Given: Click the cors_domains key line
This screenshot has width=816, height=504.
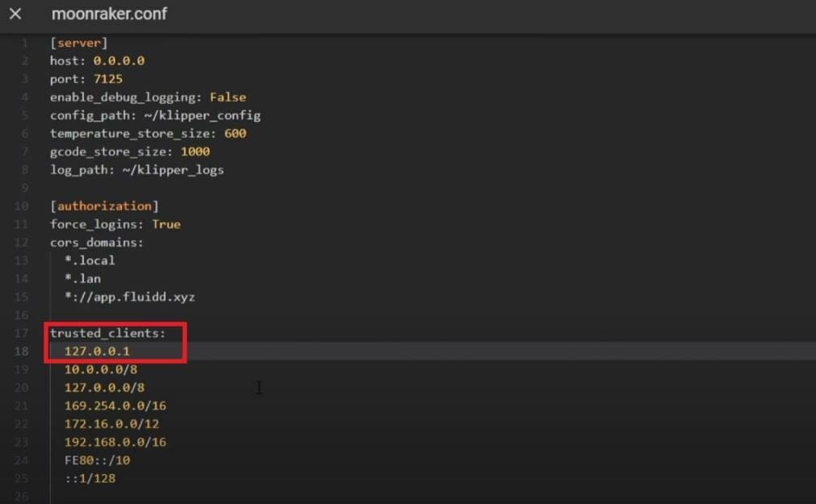Looking at the screenshot, I should 96,243.
